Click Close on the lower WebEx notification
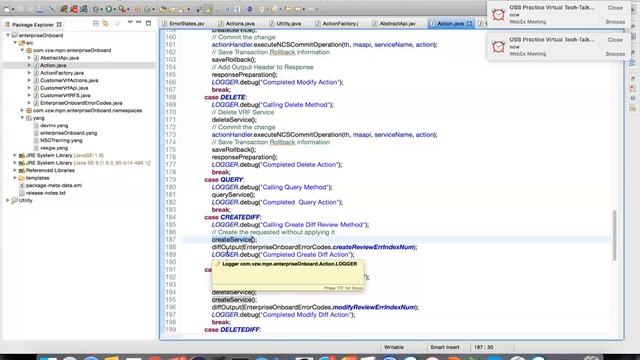The height and width of the screenshot is (360, 640). [x=615, y=40]
